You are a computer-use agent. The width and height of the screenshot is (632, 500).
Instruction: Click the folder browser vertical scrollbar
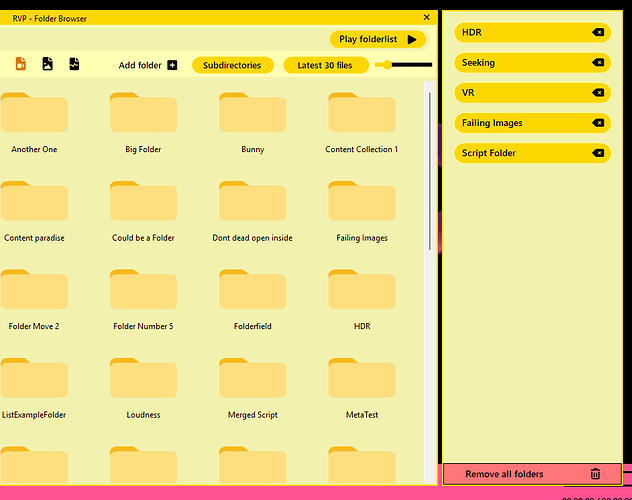[x=430, y=171]
